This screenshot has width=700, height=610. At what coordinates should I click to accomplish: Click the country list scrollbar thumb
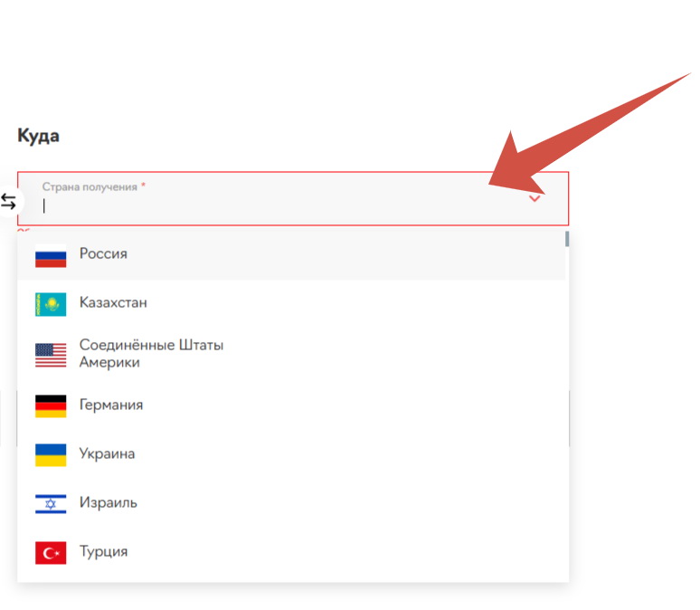[x=567, y=239]
